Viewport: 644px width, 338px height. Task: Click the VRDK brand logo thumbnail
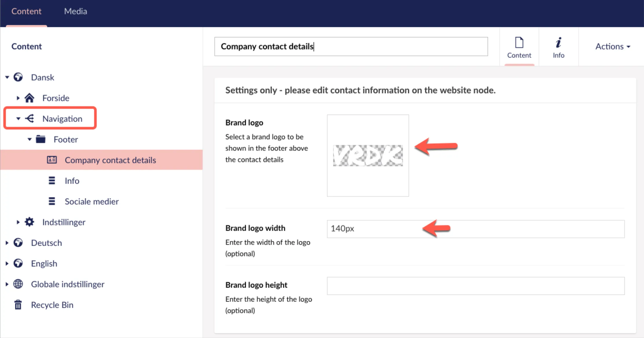tap(368, 155)
